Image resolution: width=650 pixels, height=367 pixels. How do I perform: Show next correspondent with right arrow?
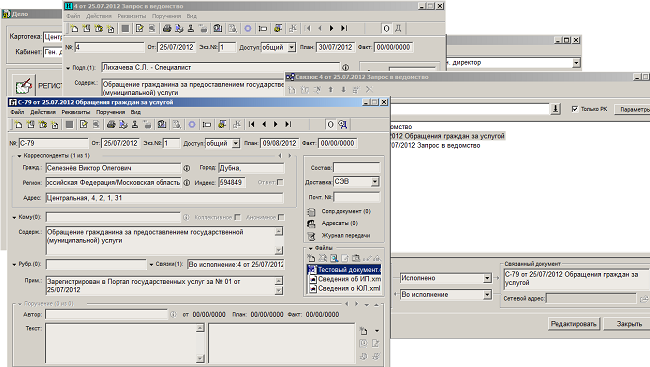click(x=290, y=156)
